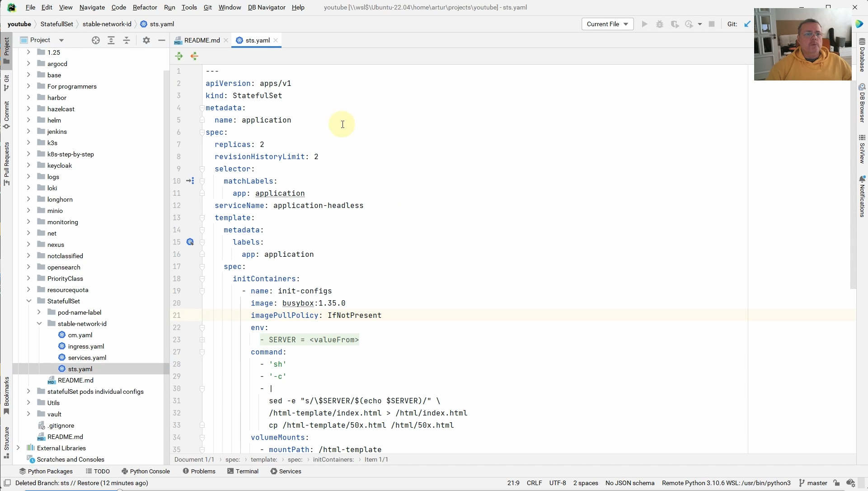Click the StatefullSet breadcrumb in navigation bar
This screenshot has height=491, width=868.
(56, 24)
